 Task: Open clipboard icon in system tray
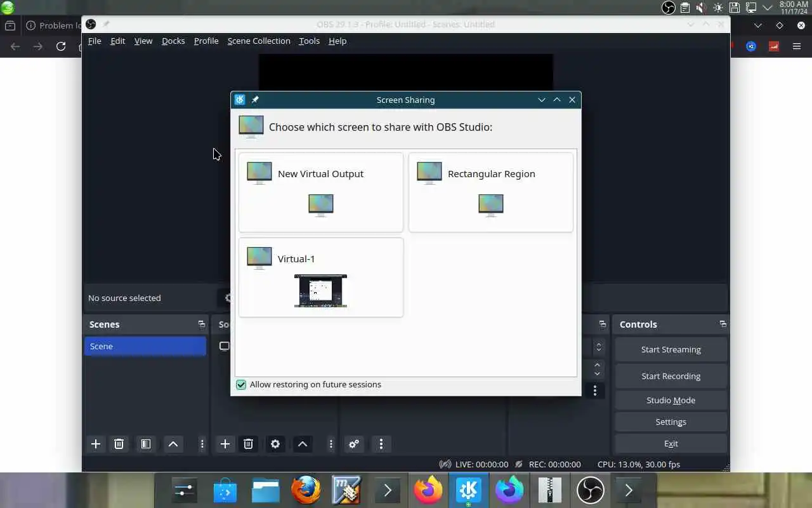(685, 8)
